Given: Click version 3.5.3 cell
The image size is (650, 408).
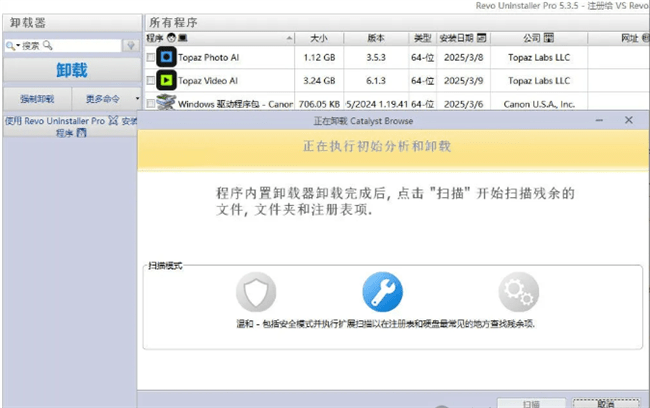Looking at the screenshot, I should [x=376, y=57].
